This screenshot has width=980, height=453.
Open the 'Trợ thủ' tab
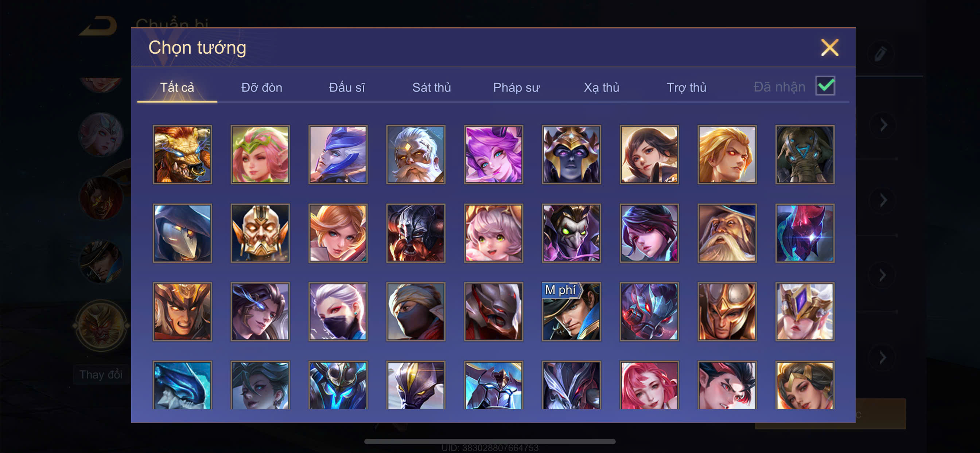coord(686,88)
